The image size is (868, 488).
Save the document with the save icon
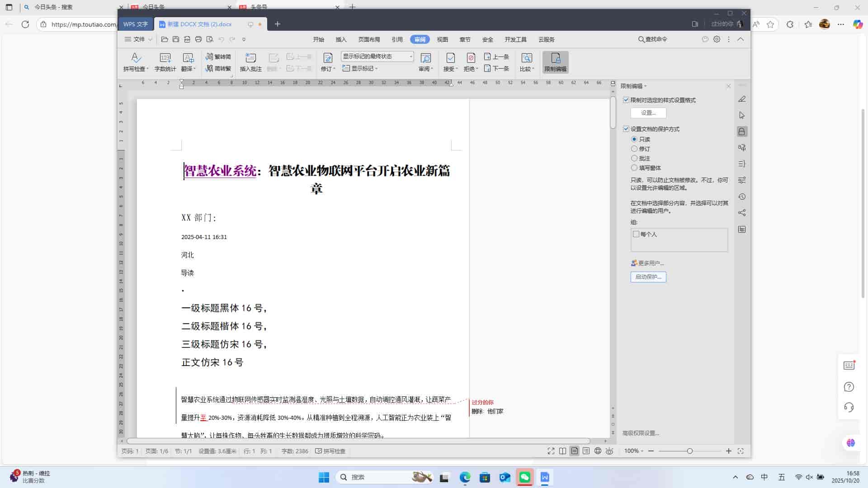(x=176, y=39)
